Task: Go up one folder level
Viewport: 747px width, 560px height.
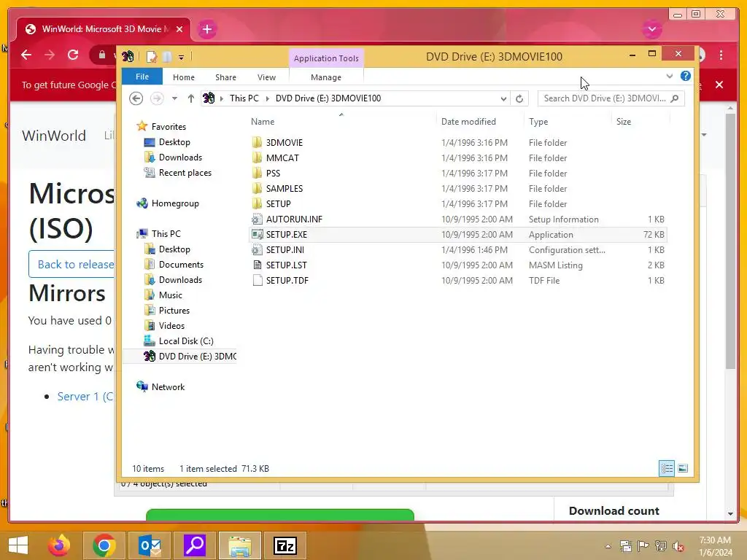Action: click(190, 98)
